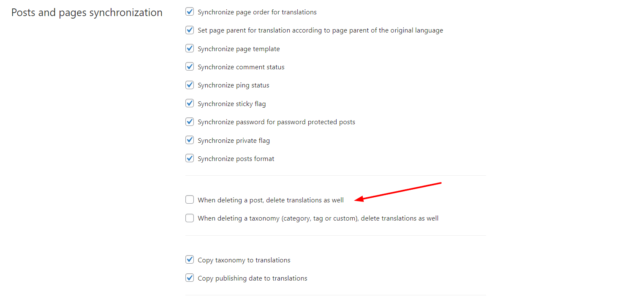The height and width of the screenshot is (308, 644).
Task: Check the delete taxonomy translations checkbox
Action: pyautogui.click(x=190, y=218)
